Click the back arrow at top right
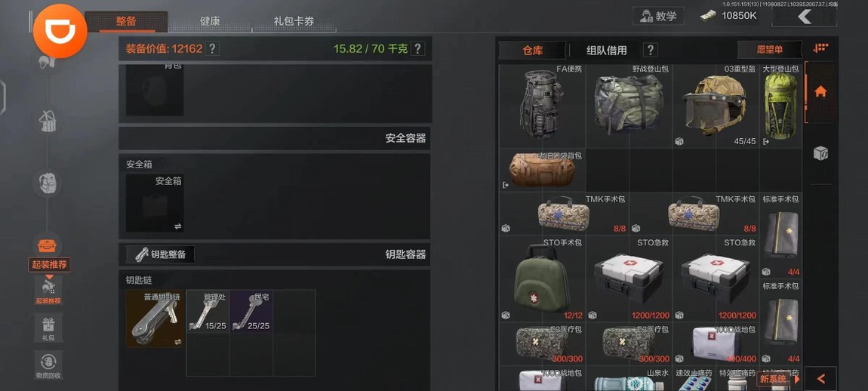 click(x=805, y=17)
